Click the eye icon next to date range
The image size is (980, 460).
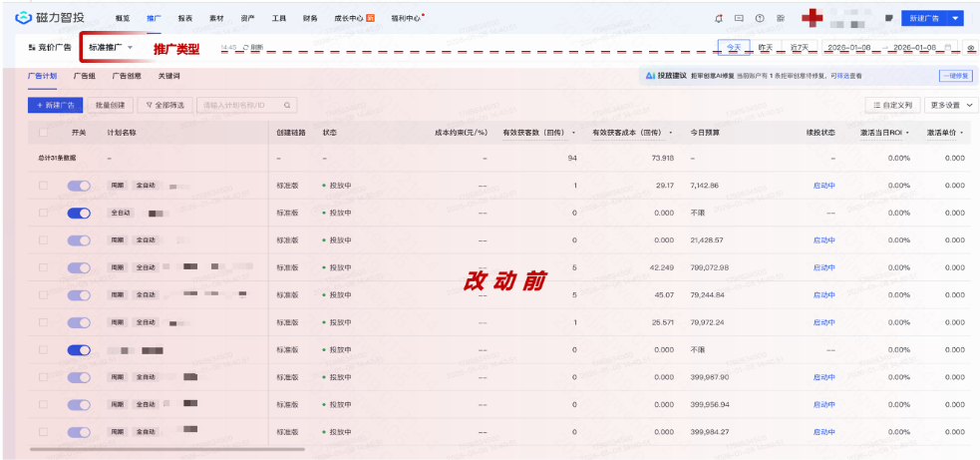[x=971, y=48]
